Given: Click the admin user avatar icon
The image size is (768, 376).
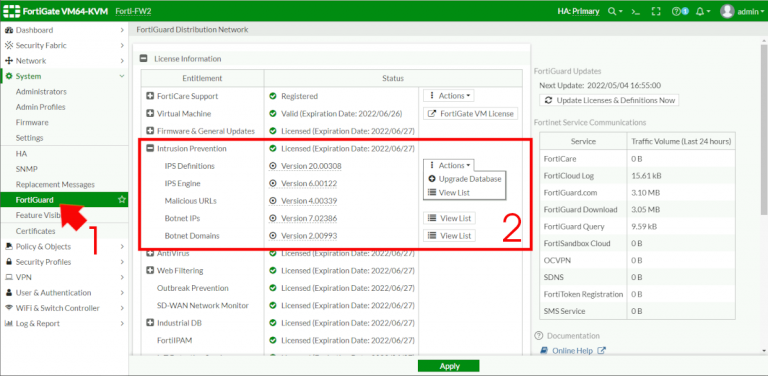Looking at the screenshot, I should [727, 11].
